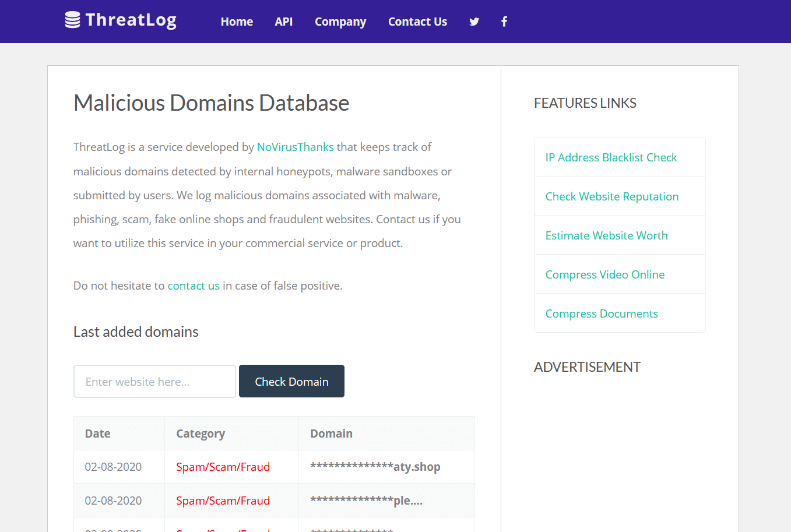Open IP Address Blacklist Check link
Screen dimensions: 791x532
[611, 157]
